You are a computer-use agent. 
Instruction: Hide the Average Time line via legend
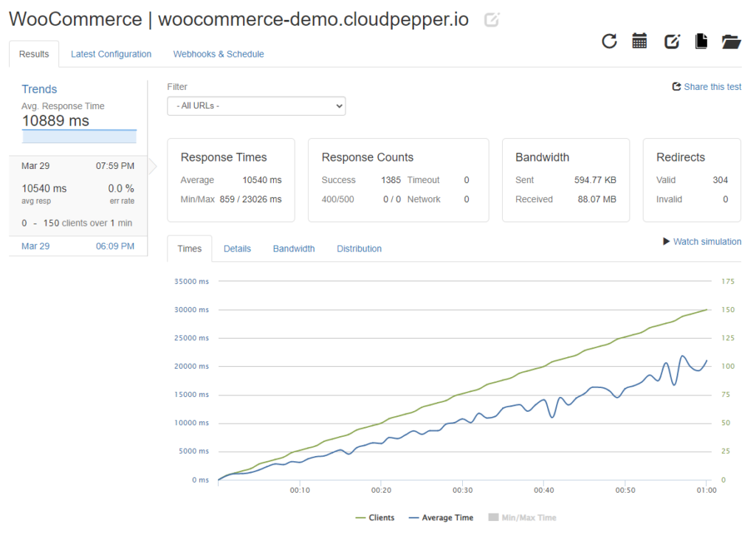point(441,517)
